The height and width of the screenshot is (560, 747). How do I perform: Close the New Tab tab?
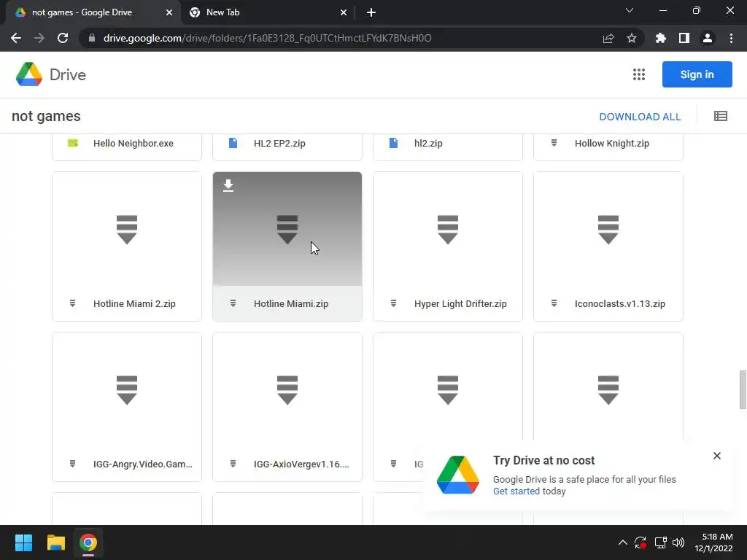pyautogui.click(x=344, y=12)
